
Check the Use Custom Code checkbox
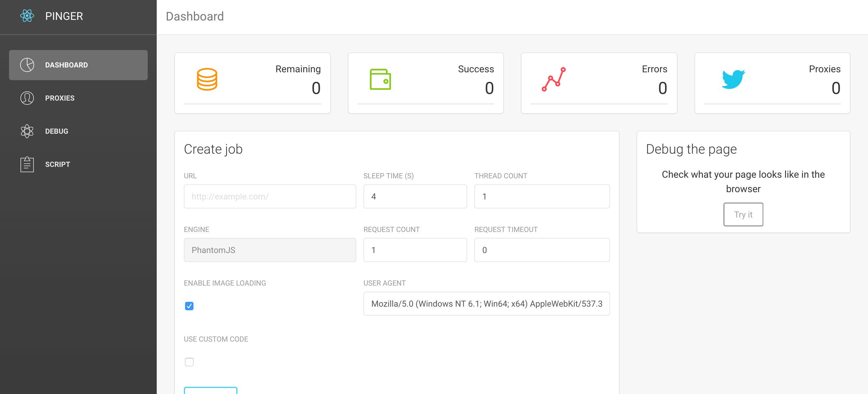(189, 362)
